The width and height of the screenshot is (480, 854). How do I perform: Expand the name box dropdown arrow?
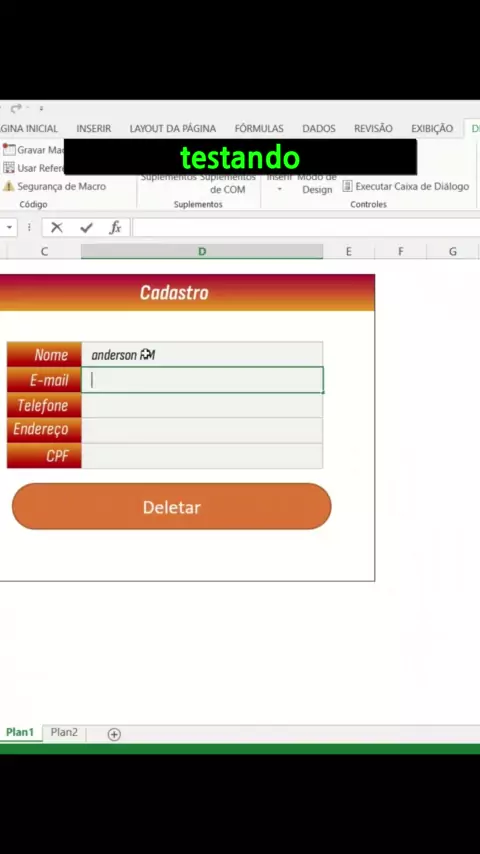[9, 228]
